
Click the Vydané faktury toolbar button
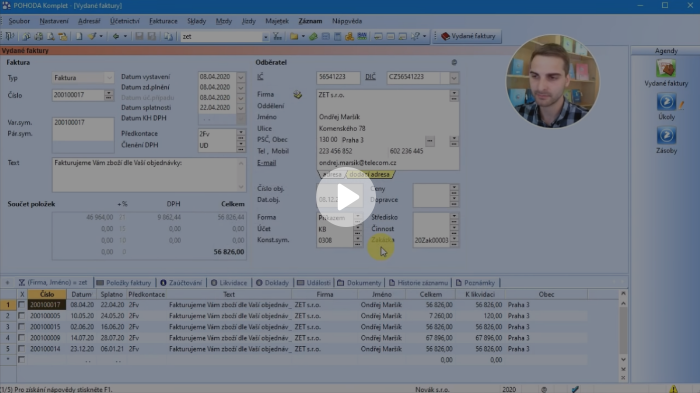click(468, 36)
